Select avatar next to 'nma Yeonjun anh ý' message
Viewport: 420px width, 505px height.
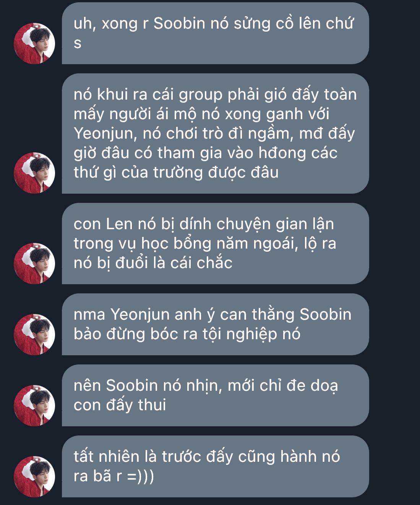point(34,335)
